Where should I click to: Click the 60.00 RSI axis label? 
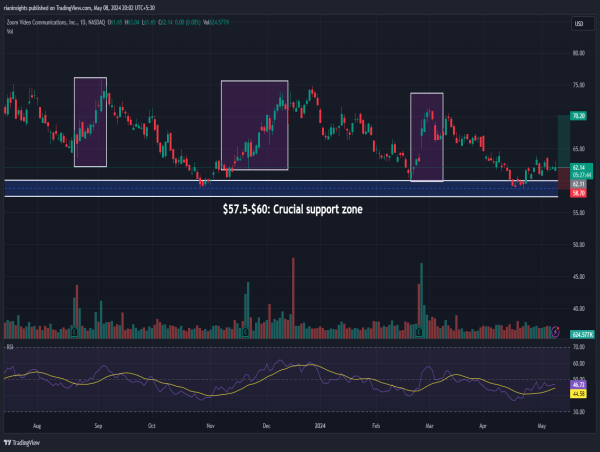click(x=579, y=364)
